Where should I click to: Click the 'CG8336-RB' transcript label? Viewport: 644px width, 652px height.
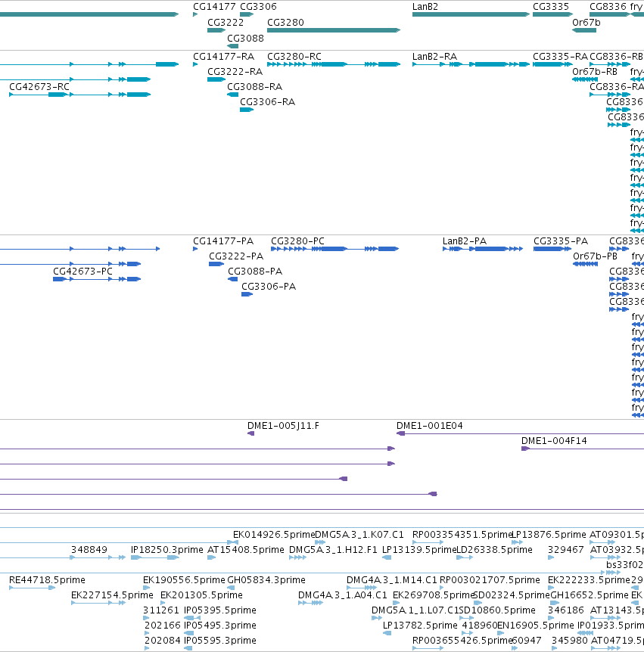[616, 56]
